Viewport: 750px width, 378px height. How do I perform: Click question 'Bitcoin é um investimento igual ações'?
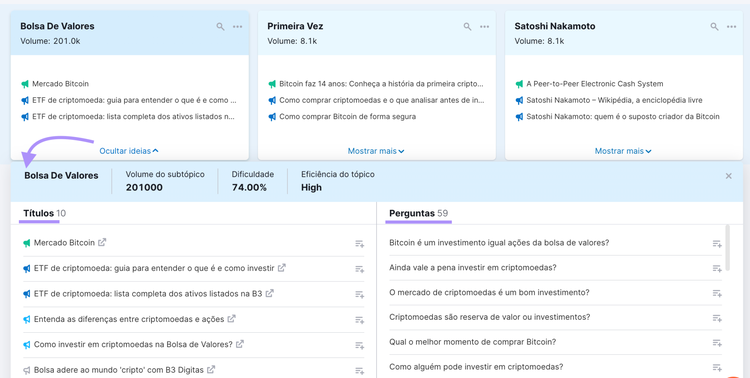499,243
